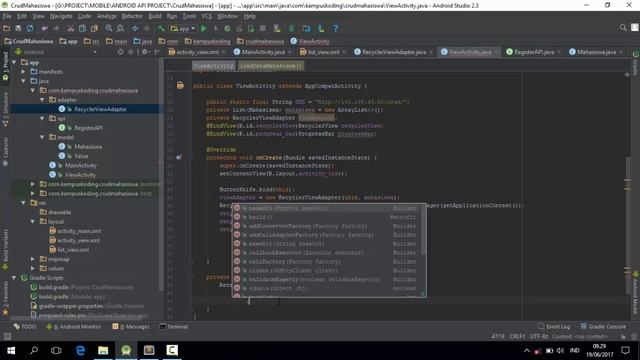Click the Search Everywhere magnifier icon
640x360 pixels.
click(x=623, y=27)
